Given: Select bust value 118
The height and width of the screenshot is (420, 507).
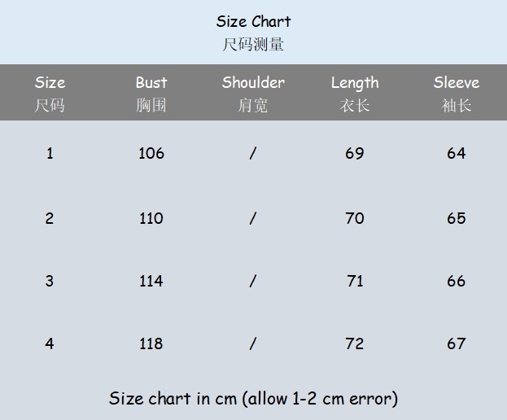Looking at the screenshot, I should (151, 343).
